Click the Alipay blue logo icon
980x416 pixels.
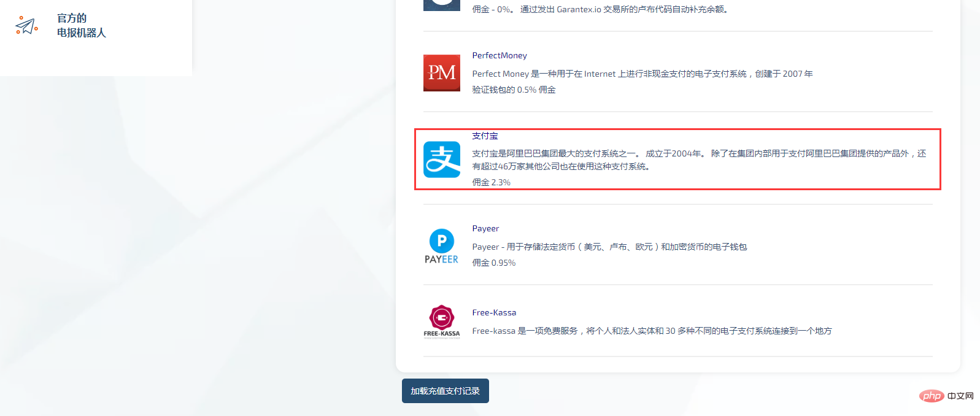442,160
